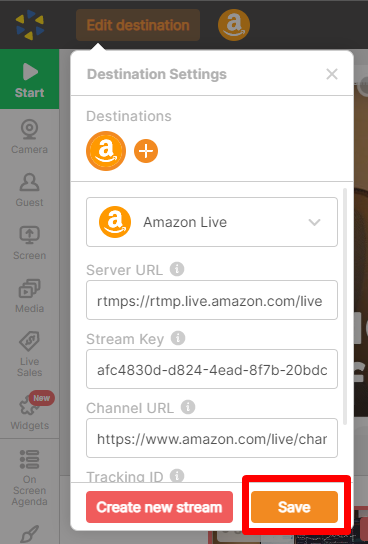The image size is (368, 544).
Task: Click the Create new stream button
Action: (160, 507)
